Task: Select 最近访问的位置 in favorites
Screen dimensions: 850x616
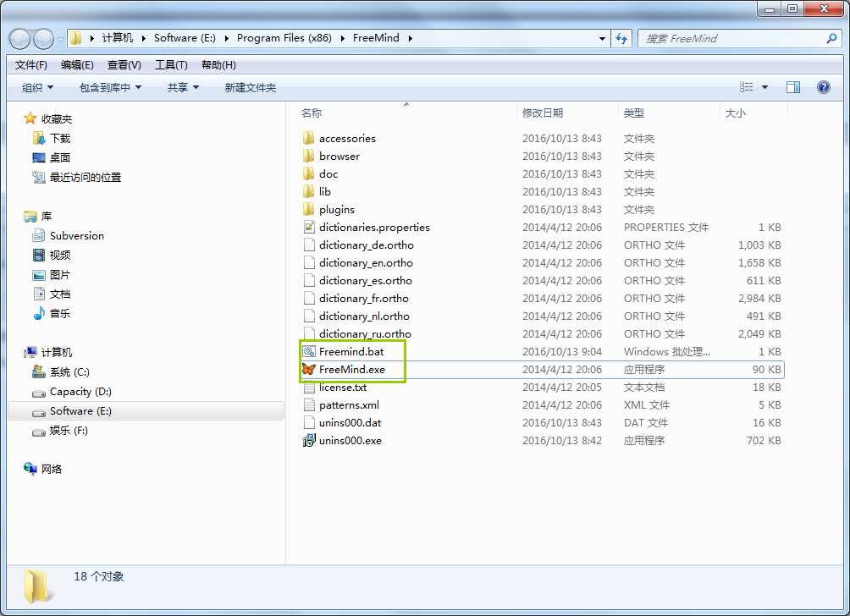Action: (86, 177)
